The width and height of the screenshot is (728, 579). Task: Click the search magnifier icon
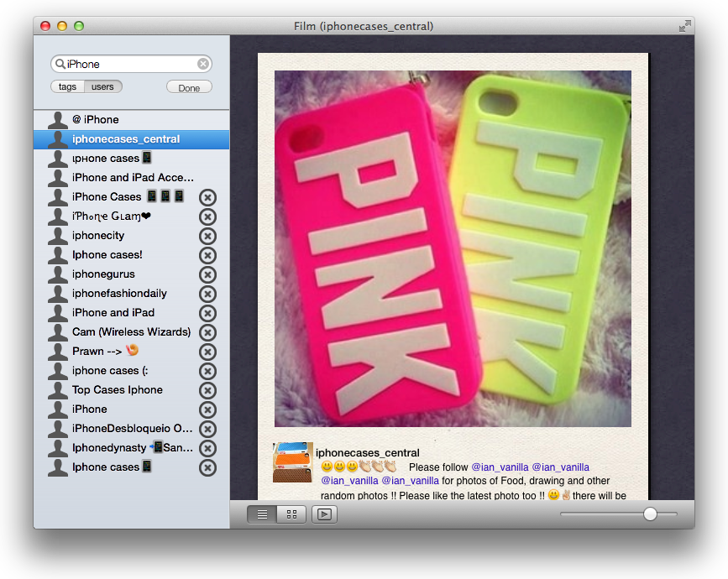(x=60, y=64)
